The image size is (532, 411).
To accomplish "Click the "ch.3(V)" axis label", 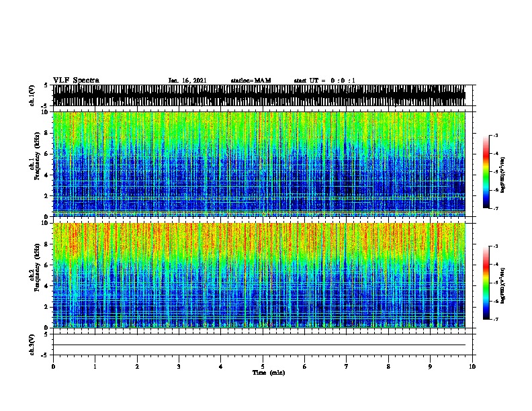I will [32, 345].
